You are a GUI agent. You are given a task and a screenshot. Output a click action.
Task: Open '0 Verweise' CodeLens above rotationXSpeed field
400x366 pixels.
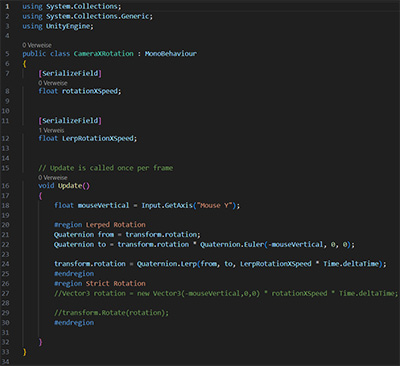tap(53, 83)
